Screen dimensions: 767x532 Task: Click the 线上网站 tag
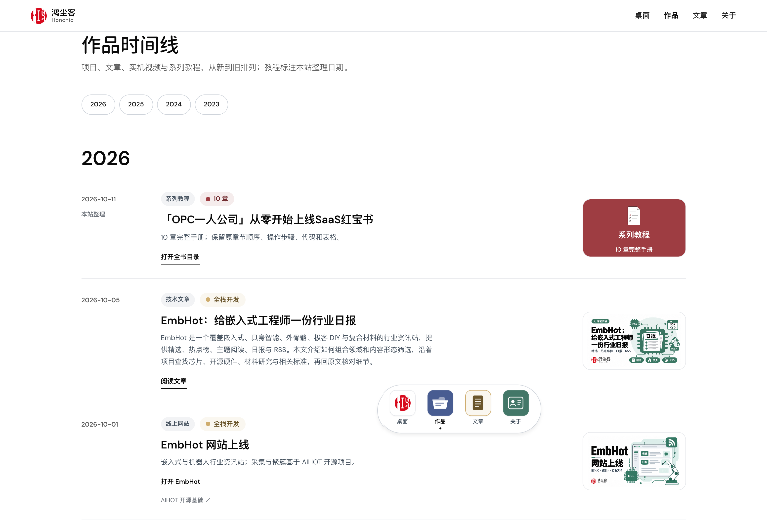pos(178,424)
